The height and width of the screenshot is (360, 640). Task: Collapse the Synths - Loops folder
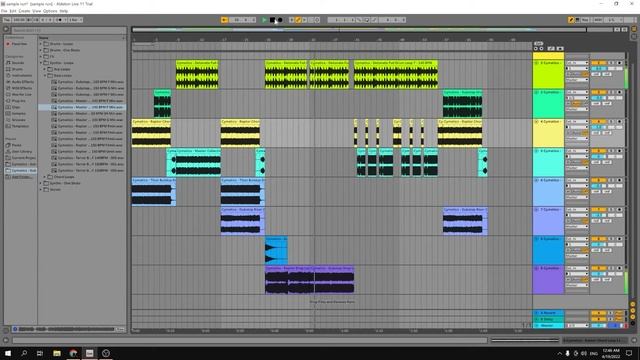41,63
